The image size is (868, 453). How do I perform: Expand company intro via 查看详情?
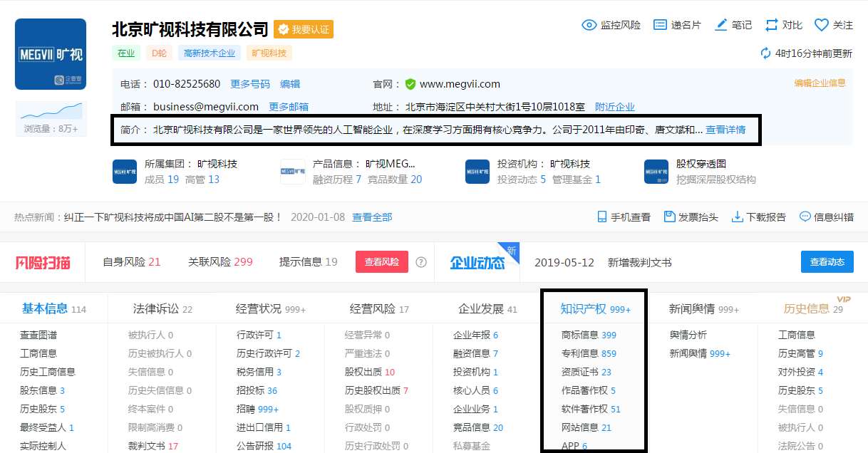pyautogui.click(x=725, y=130)
